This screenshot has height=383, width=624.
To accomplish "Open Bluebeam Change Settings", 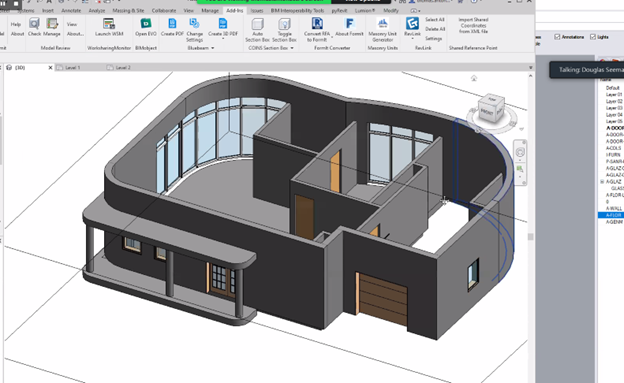I will click(195, 30).
